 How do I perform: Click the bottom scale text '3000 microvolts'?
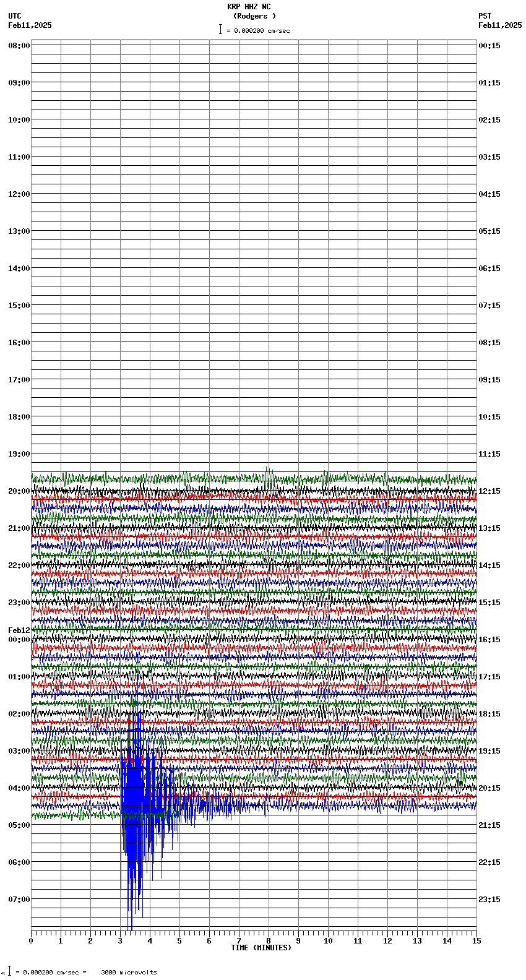129,972
